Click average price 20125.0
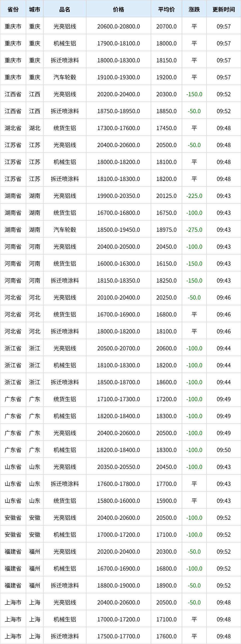241x644 pixels. coord(166,196)
